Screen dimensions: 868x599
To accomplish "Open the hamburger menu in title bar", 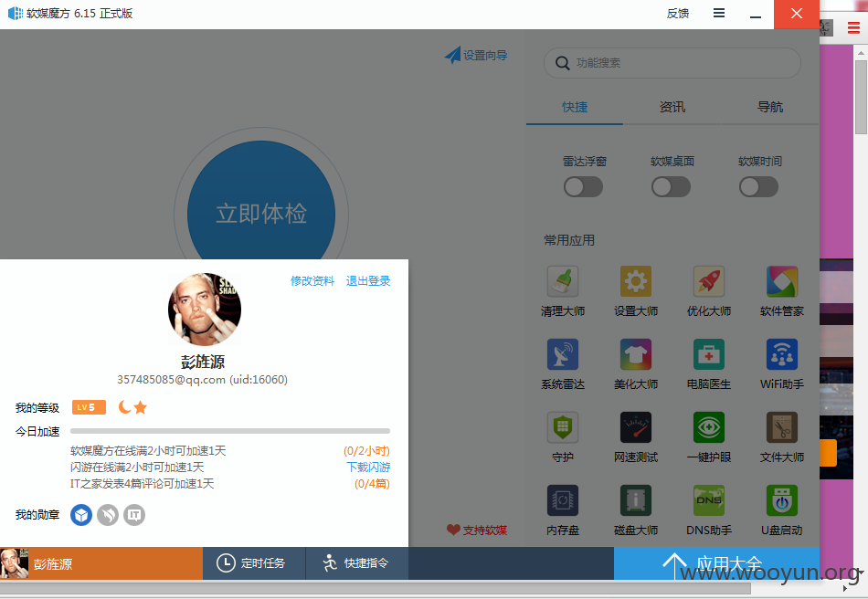I will point(718,13).
